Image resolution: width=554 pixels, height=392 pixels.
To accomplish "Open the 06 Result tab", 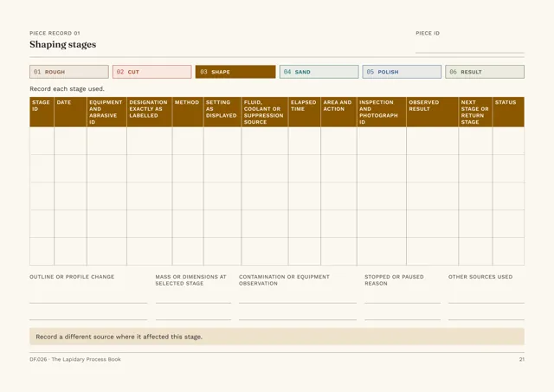I will (485, 72).
